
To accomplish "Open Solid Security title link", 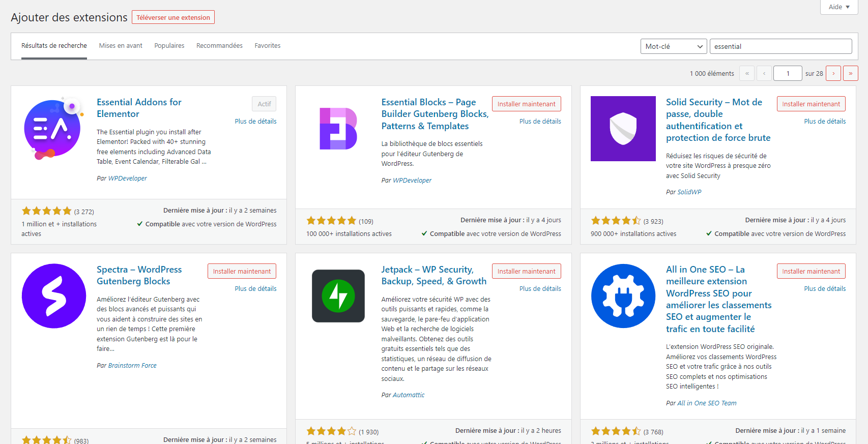I will coord(718,120).
